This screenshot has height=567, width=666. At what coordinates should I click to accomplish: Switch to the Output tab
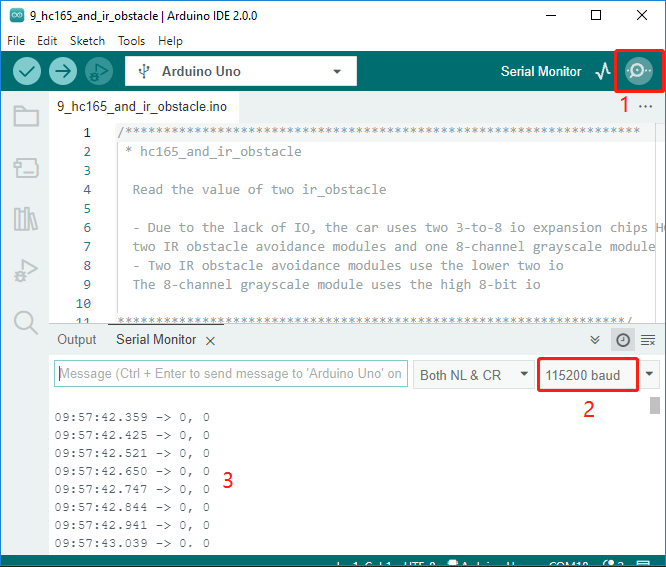coord(77,340)
